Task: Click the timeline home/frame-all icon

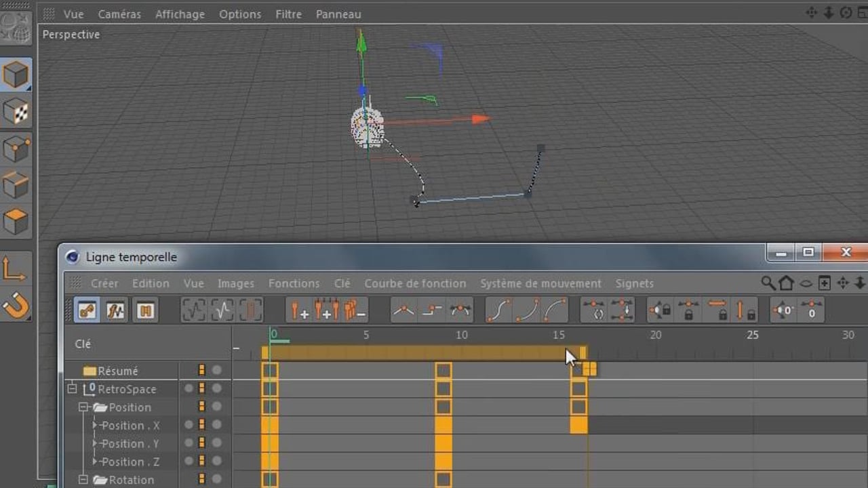Action: point(786,283)
